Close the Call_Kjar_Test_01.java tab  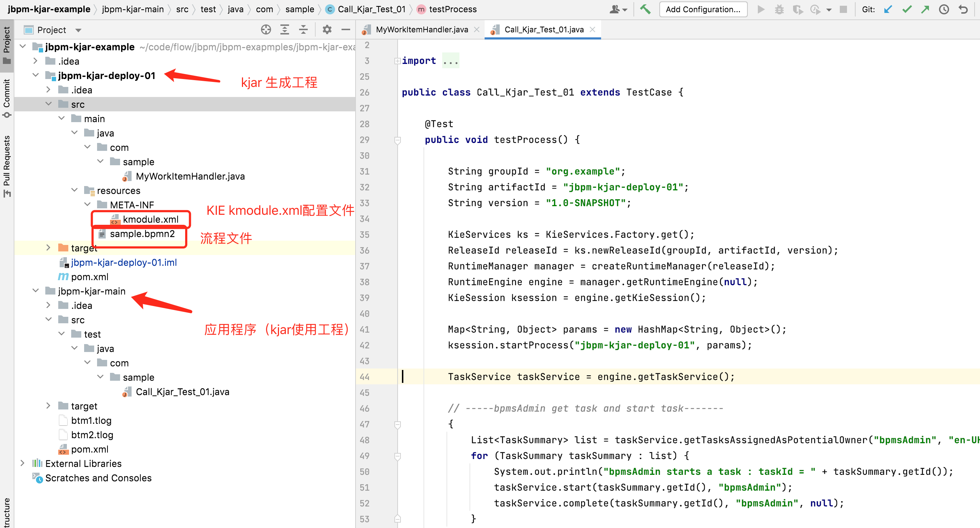click(x=592, y=30)
